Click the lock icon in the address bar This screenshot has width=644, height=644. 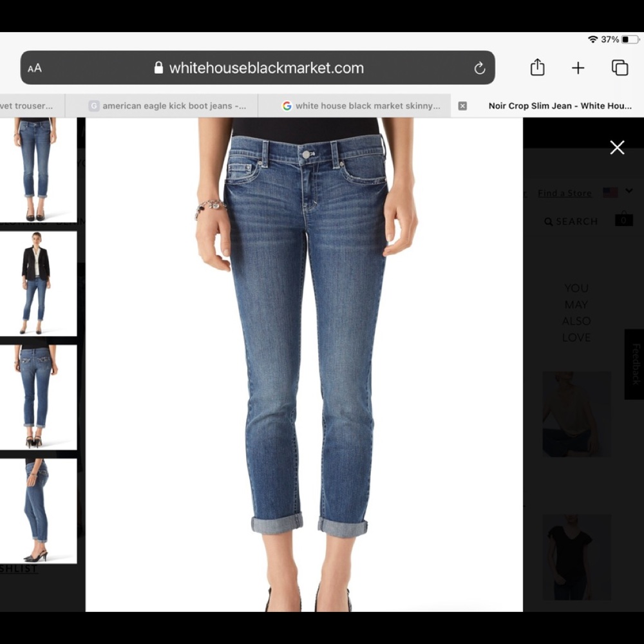coord(158,68)
